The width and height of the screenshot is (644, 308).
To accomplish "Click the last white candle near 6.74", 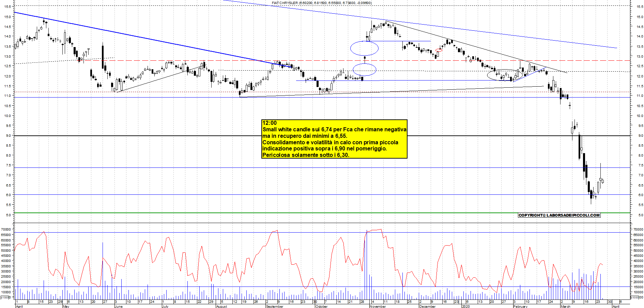I will coord(603,181).
